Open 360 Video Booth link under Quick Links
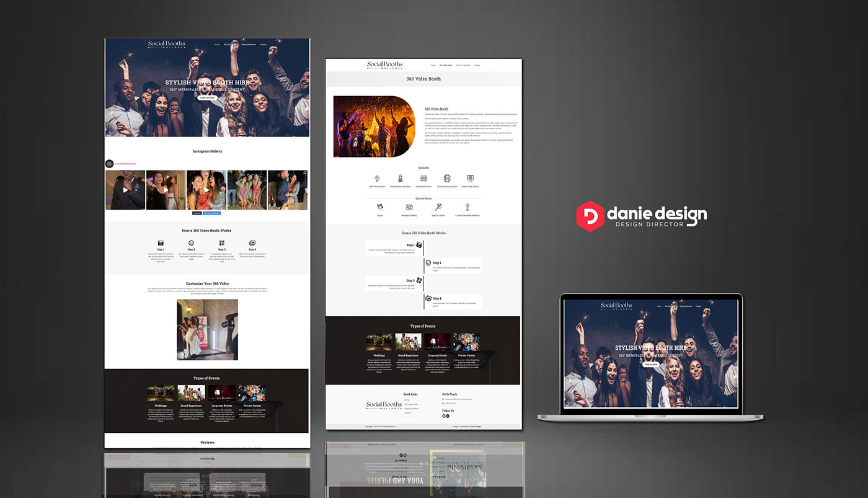This screenshot has height=498, width=868. 411,404
